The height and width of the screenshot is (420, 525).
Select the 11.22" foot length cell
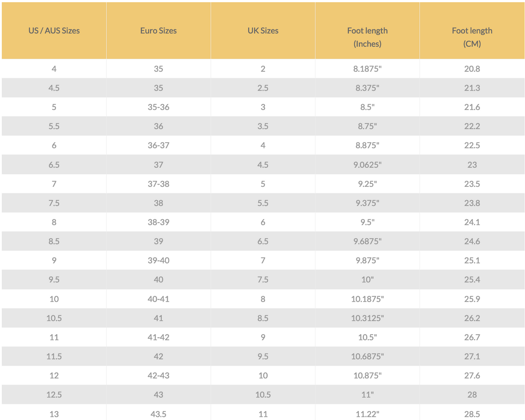point(367,413)
